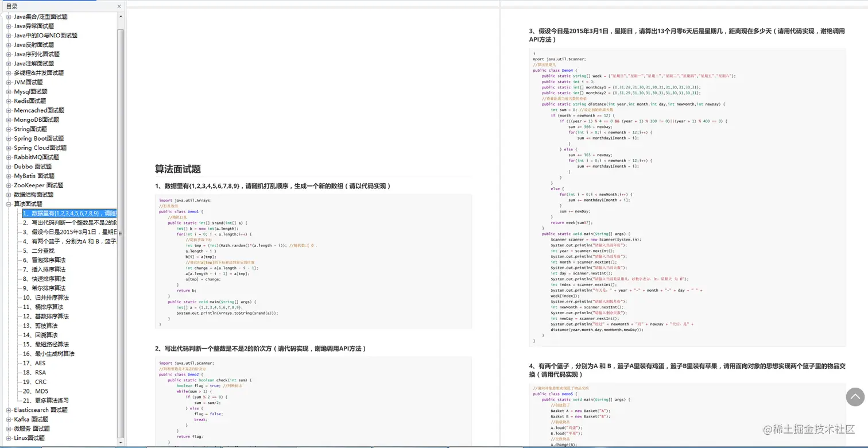Close the 目录 sidebar panel
The image size is (868, 448).
pyautogui.click(x=118, y=6)
